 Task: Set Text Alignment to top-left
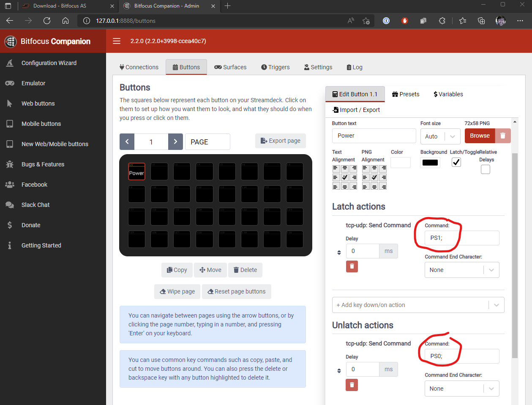336,168
